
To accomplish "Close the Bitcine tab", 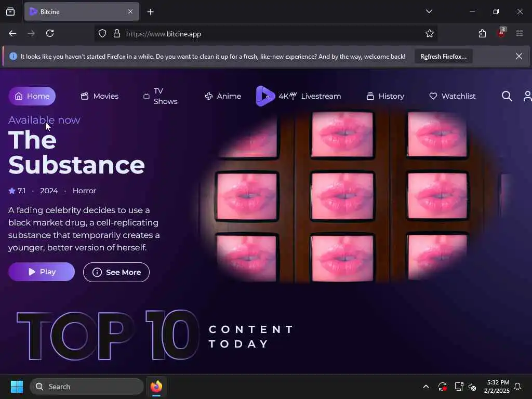I will click(x=130, y=12).
